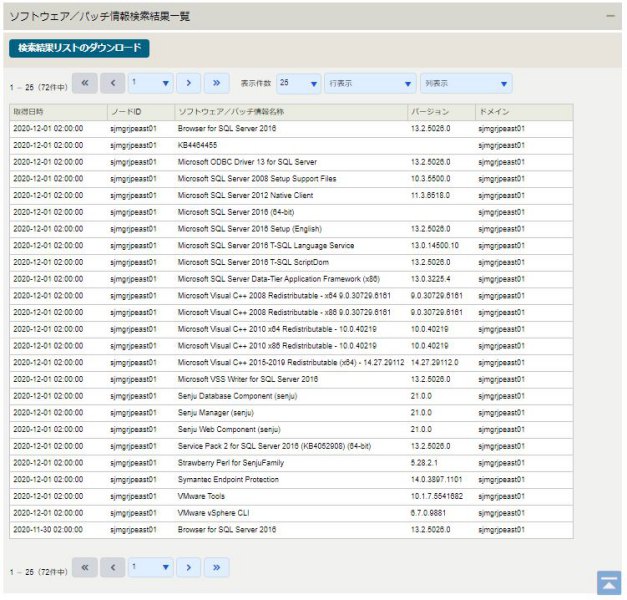627x600 pixels.
Task: Sort by 取得日時 column header
Action: click(58, 112)
